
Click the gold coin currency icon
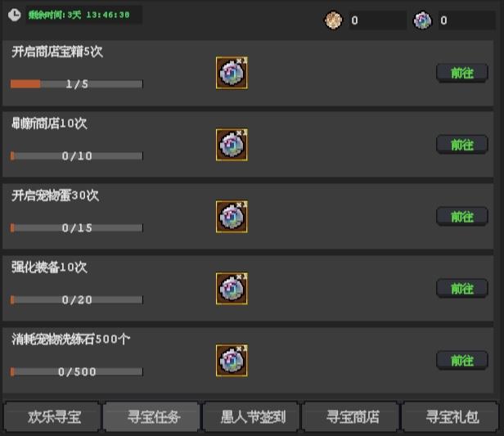click(333, 20)
